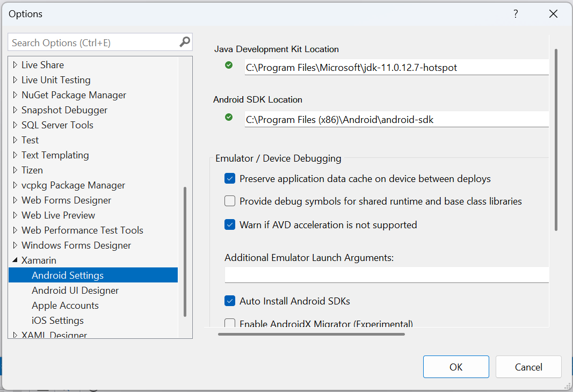
Task: Expand the NuGet Package Manager node
Action: (14, 95)
